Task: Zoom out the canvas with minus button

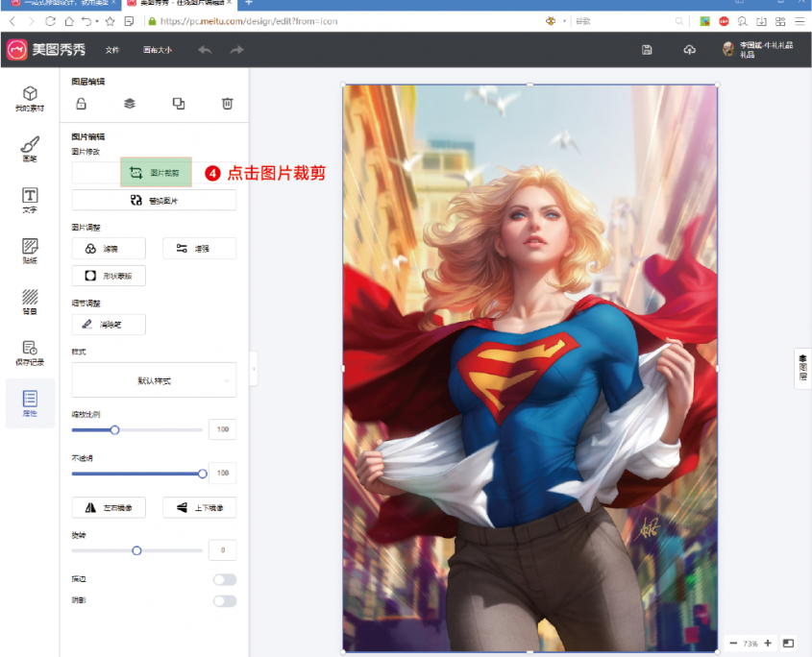Action: [x=733, y=643]
